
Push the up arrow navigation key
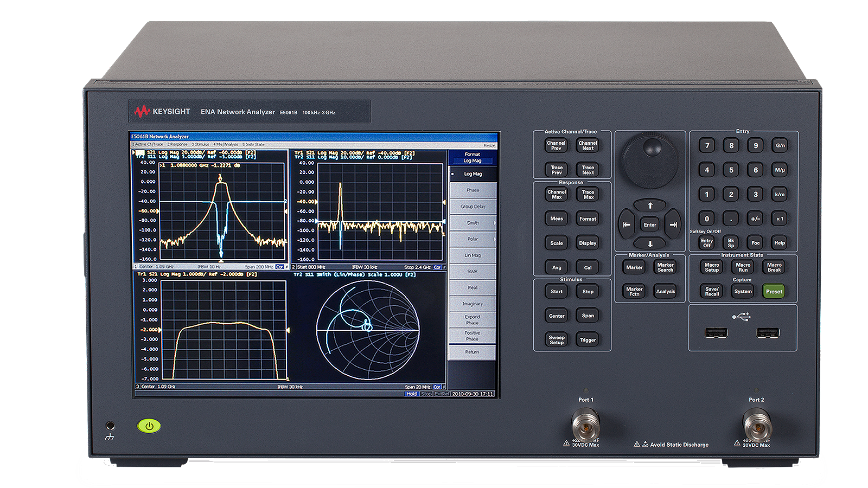tap(650, 206)
